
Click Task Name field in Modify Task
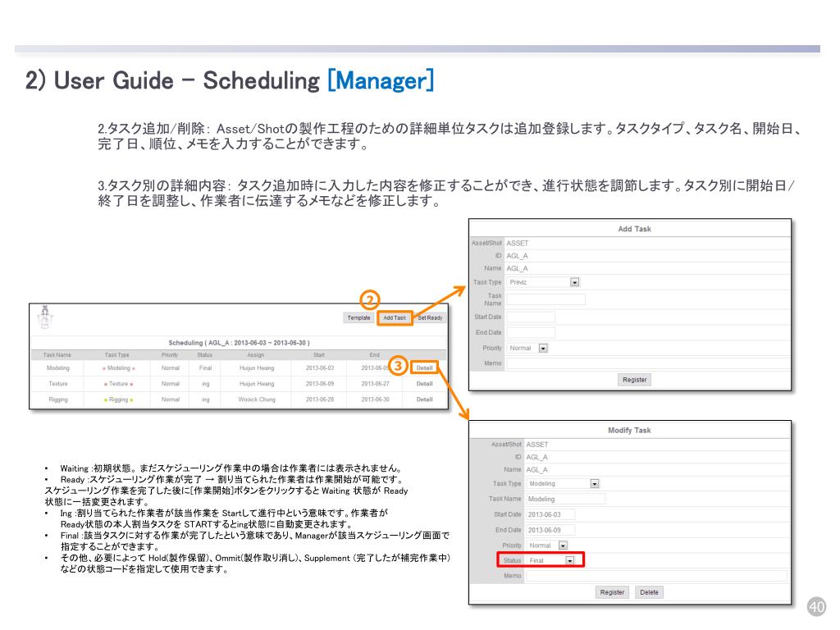(566, 499)
